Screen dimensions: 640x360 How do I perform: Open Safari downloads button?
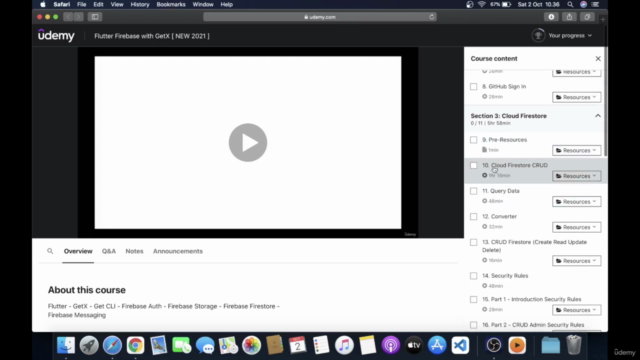coord(551,17)
